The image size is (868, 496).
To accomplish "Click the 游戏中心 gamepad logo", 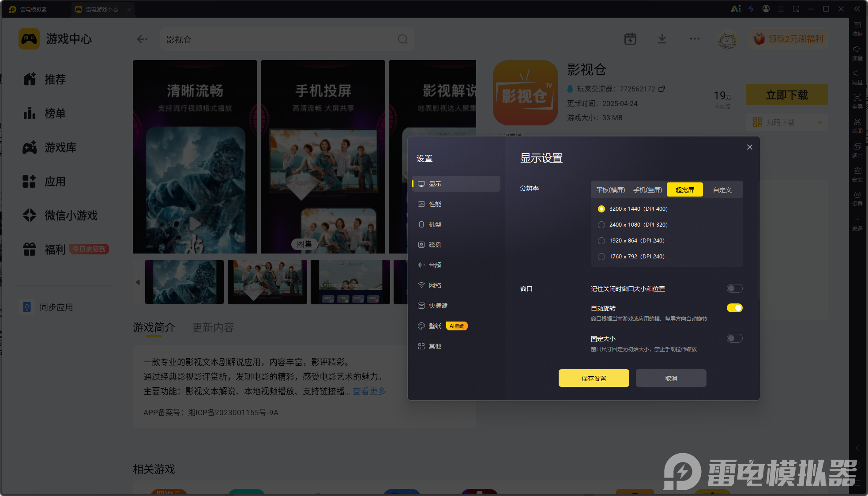I will (x=29, y=39).
